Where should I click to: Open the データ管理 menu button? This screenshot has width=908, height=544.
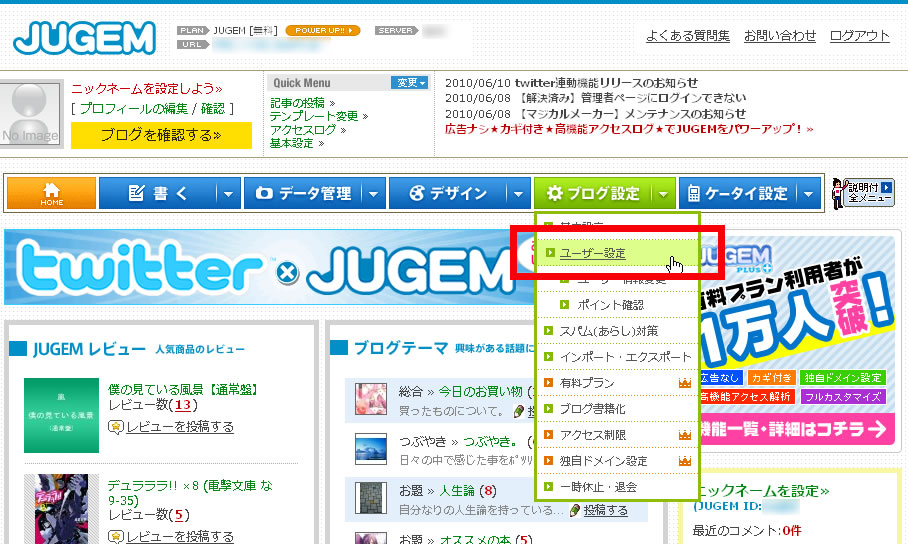tap(303, 193)
